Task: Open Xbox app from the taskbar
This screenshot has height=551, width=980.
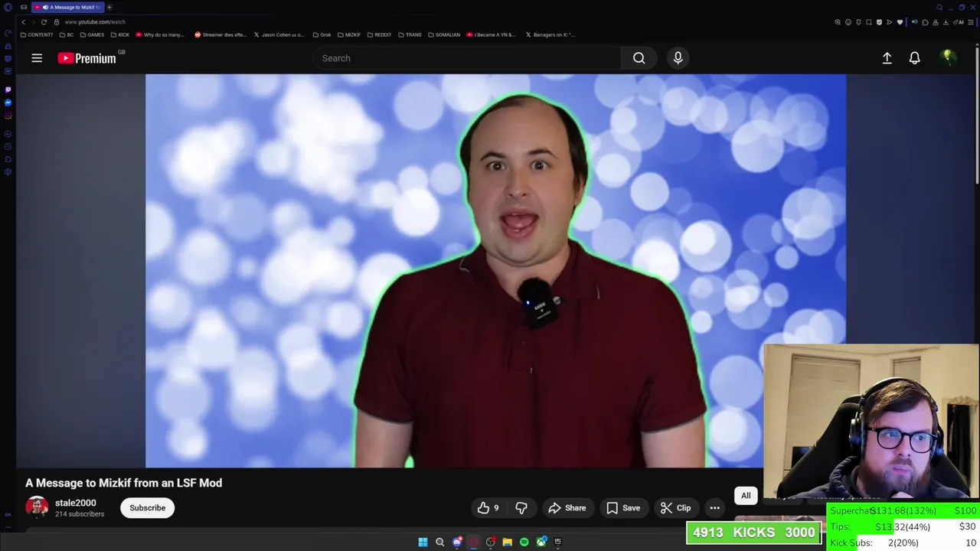Action: pyautogui.click(x=541, y=542)
